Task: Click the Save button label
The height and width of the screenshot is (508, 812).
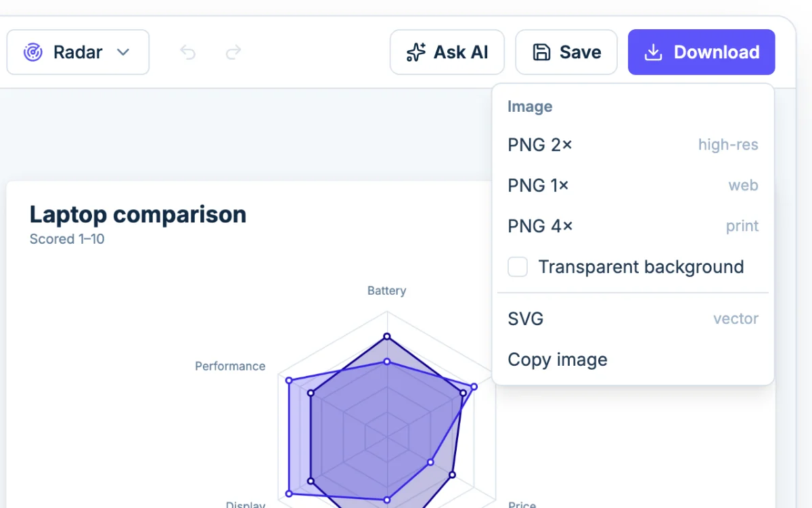Action: point(581,52)
